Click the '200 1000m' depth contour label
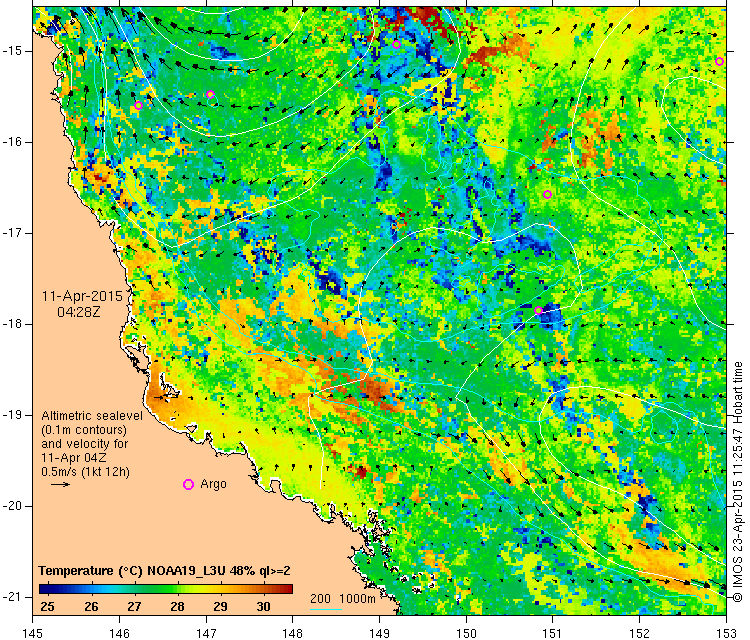Viewport: 750px width, 640px height. pyautogui.click(x=342, y=598)
